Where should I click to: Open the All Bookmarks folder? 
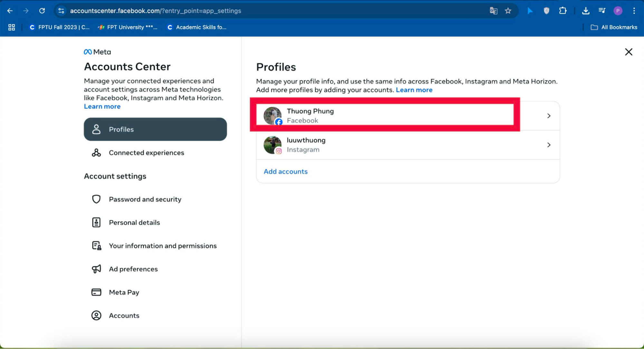(x=614, y=27)
